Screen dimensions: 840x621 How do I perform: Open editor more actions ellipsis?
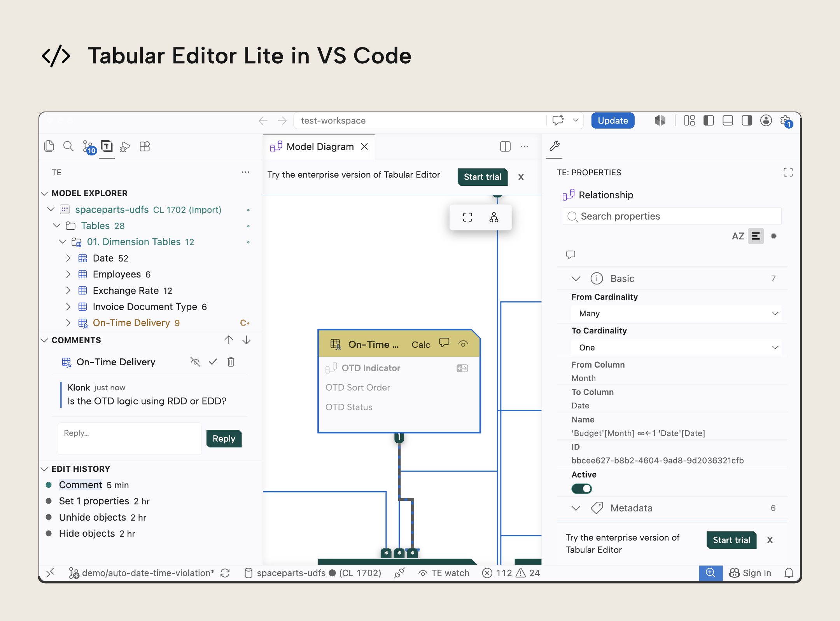525,147
